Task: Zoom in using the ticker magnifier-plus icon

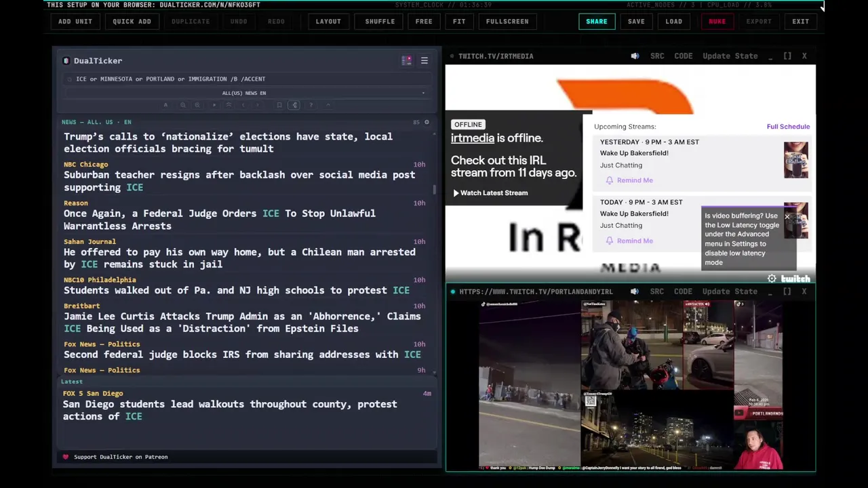Action: [197, 105]
